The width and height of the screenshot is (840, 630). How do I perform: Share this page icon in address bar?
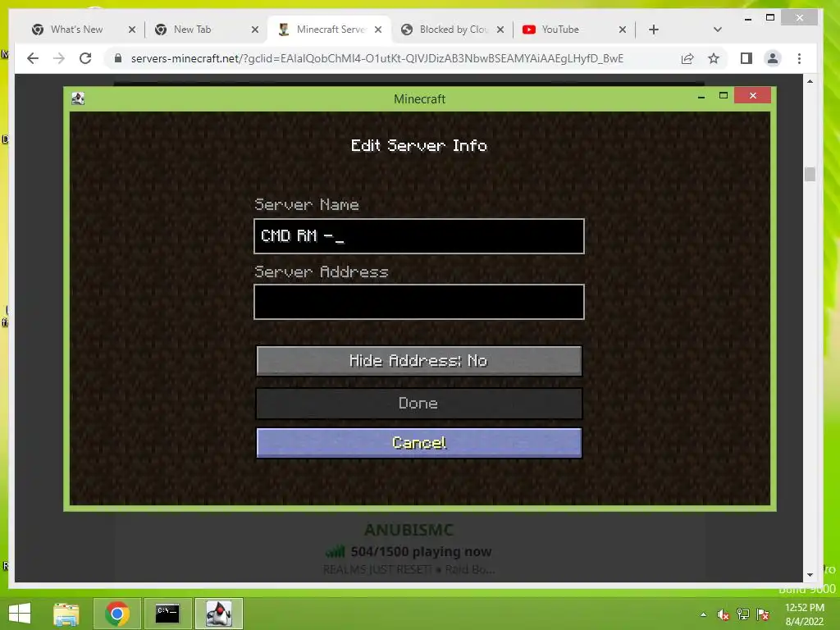[687, 58]
